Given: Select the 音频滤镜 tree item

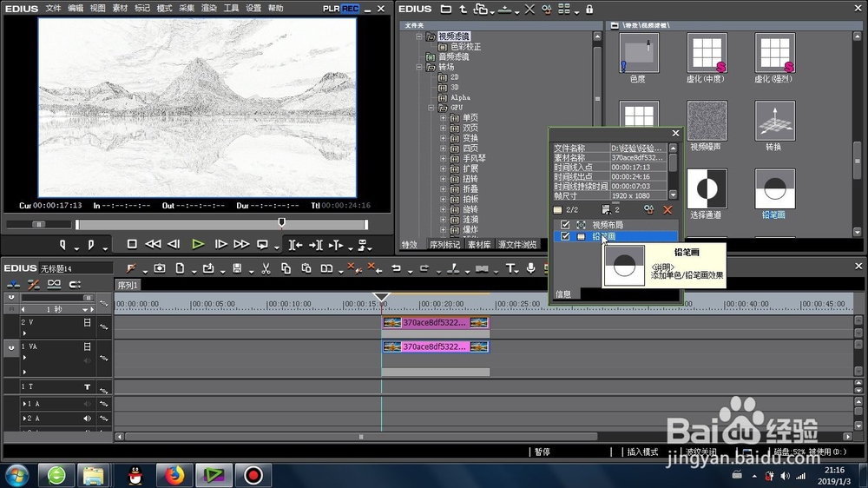Looking at the screenshot, I should click(x=453, y=57).
